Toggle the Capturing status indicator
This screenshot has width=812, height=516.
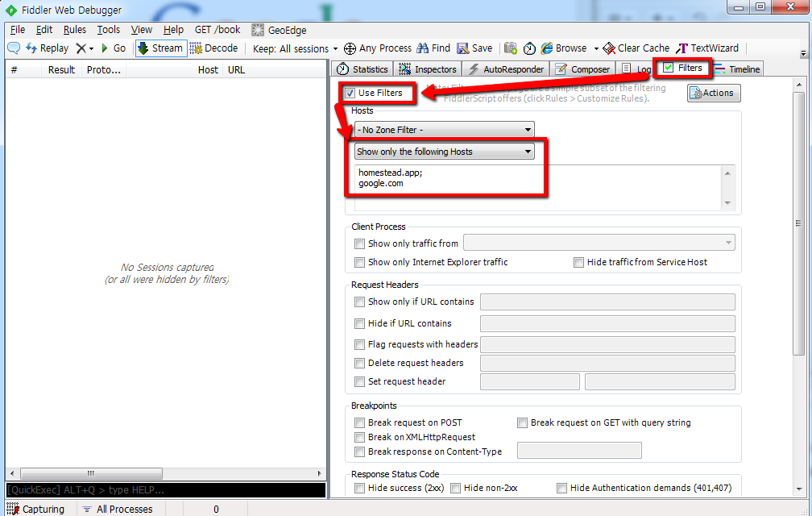36,509
